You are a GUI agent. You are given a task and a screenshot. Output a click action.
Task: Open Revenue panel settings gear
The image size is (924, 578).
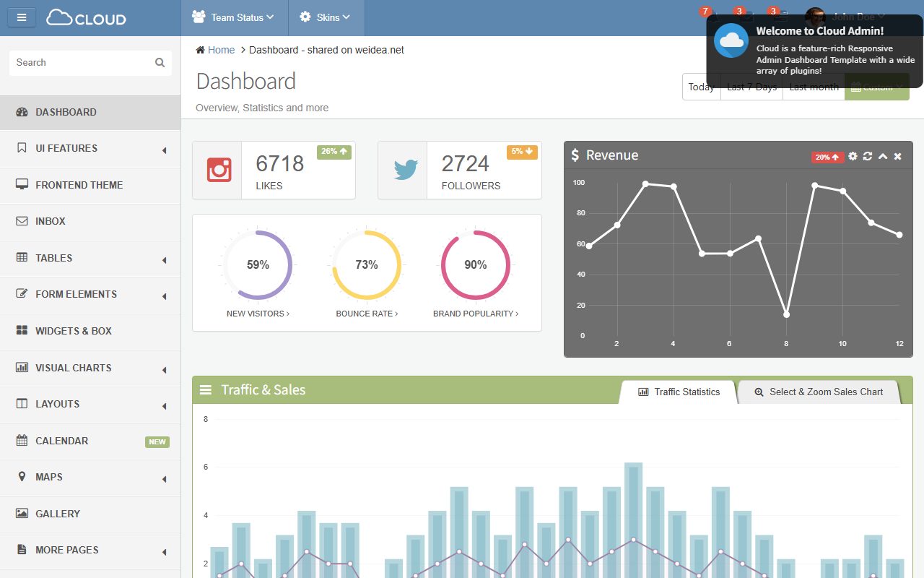[853, 156]
